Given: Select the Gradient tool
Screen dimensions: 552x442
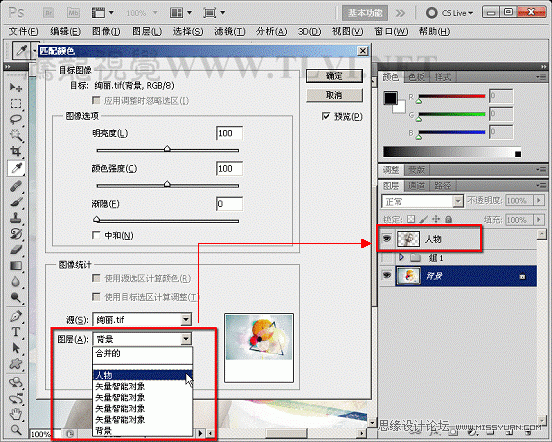Looking at the screenshot, I should pos(15,265).
